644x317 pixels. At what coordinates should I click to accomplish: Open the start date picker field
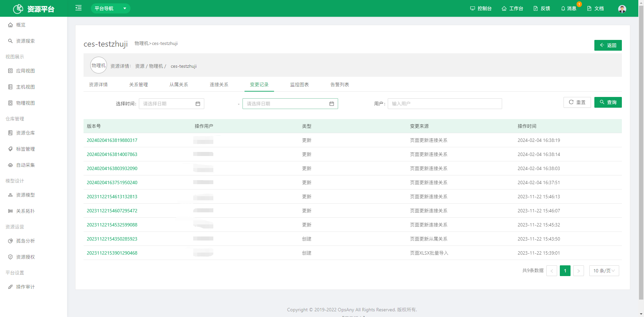(x=171, y=104)
